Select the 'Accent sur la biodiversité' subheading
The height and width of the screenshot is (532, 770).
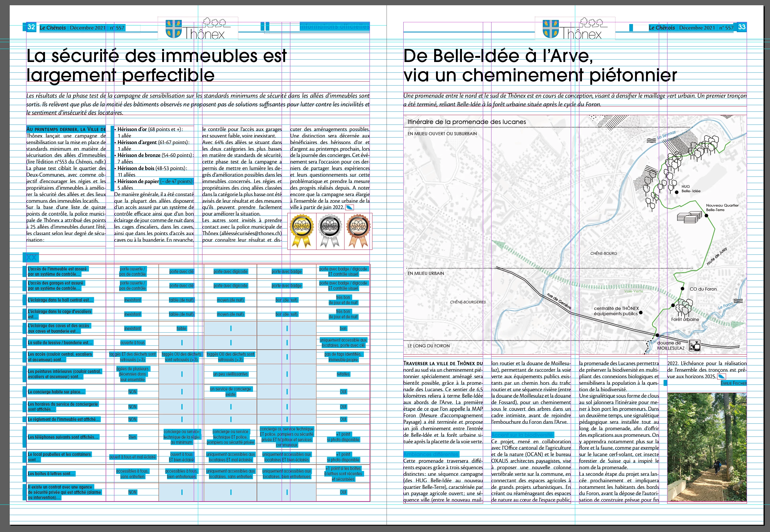pyautogui.click(x=522, y=435)
